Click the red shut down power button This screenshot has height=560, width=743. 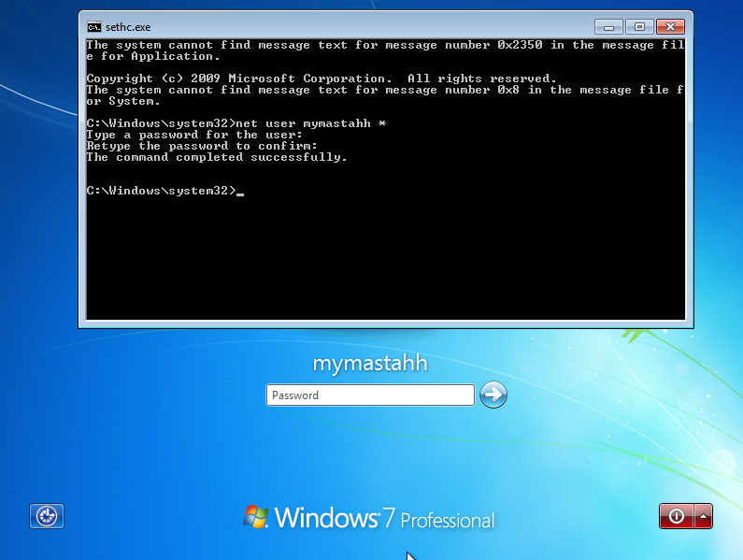tap(677, 516)
